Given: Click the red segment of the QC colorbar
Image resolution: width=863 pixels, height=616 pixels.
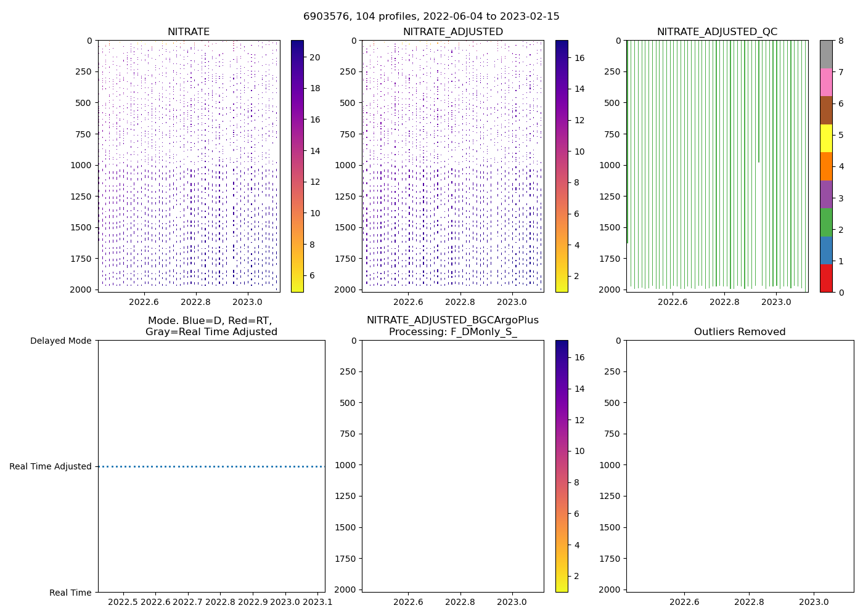Looking at the screenshot, I should coord(826,278).
